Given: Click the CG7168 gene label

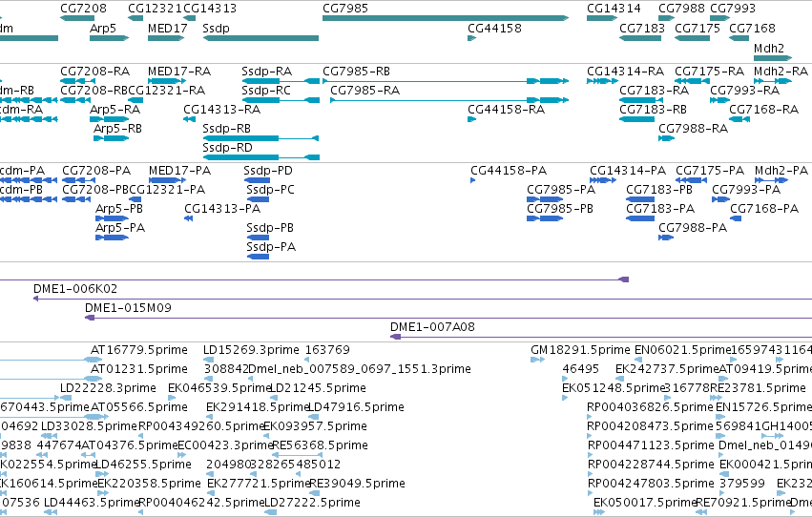Looking at the screenshot, I should [752, 28].
